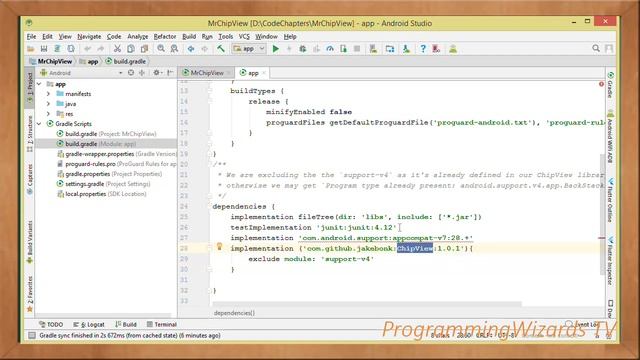Select local.properties file
This screenshot has height=360, width=640.
pos(101,194)
